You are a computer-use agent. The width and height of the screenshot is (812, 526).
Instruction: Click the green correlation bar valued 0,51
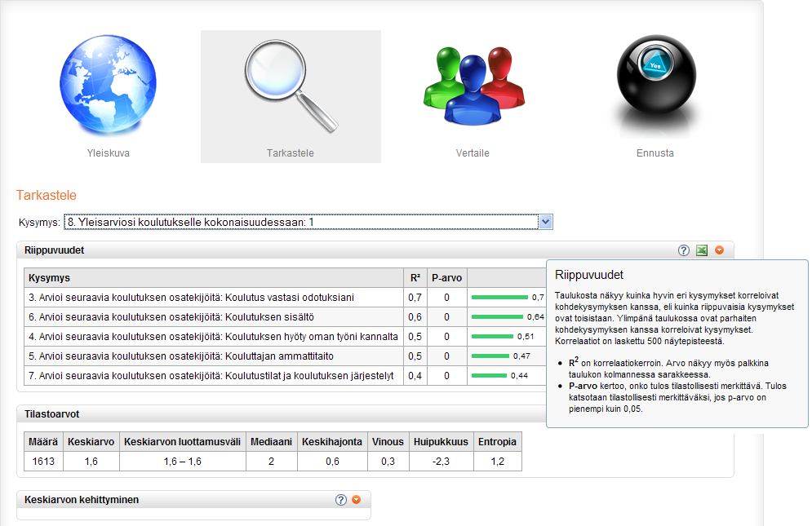(492, 337)
